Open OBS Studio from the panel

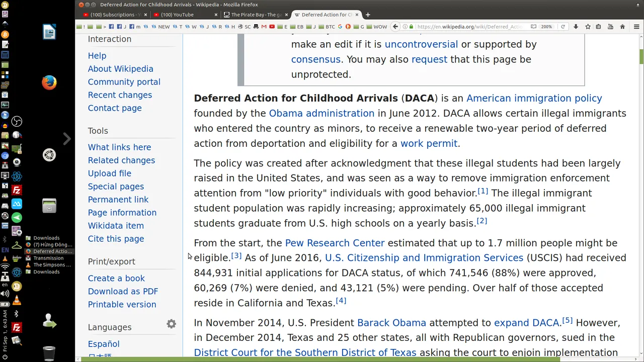click(x=17, y=121)
